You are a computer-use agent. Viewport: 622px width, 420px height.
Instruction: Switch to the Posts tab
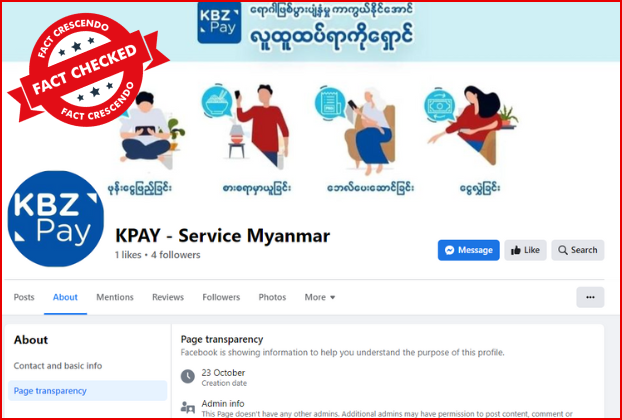point(24,297)
